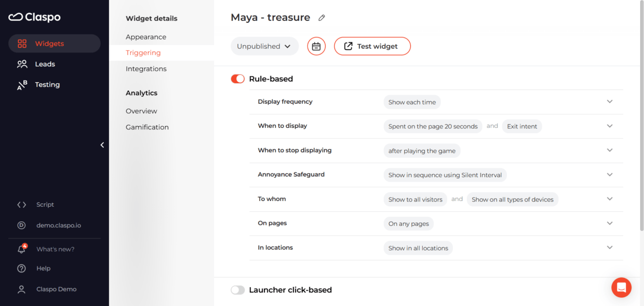Open the Unpublished status dropdown

point(264,46)
